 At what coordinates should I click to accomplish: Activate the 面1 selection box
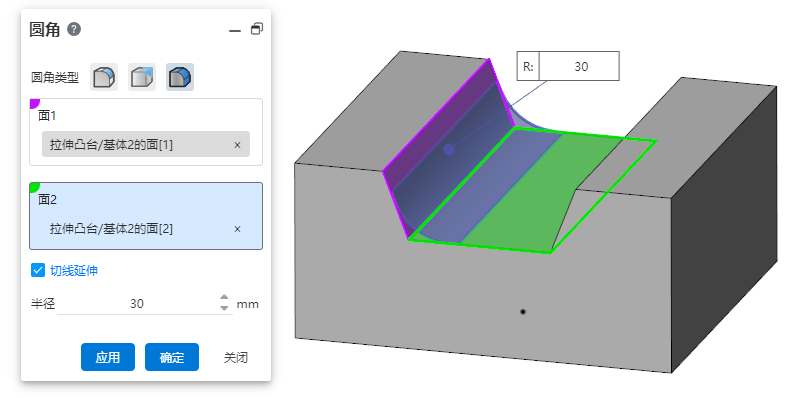(146, 132)
